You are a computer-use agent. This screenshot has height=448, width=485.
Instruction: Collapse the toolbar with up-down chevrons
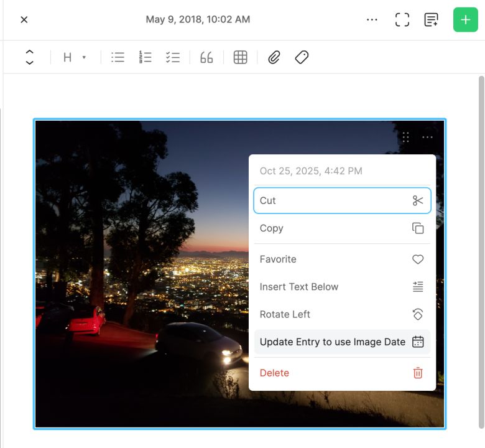pos(29,57)
